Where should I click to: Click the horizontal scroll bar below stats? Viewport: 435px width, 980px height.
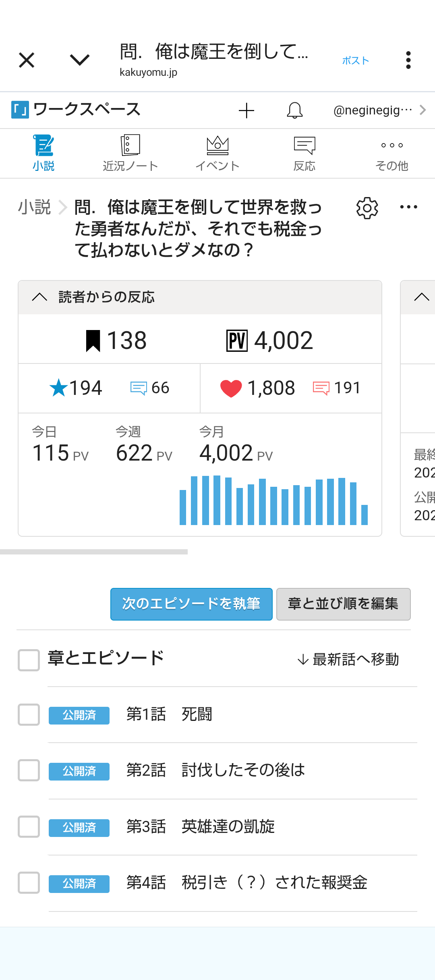[x=94, y=552]
